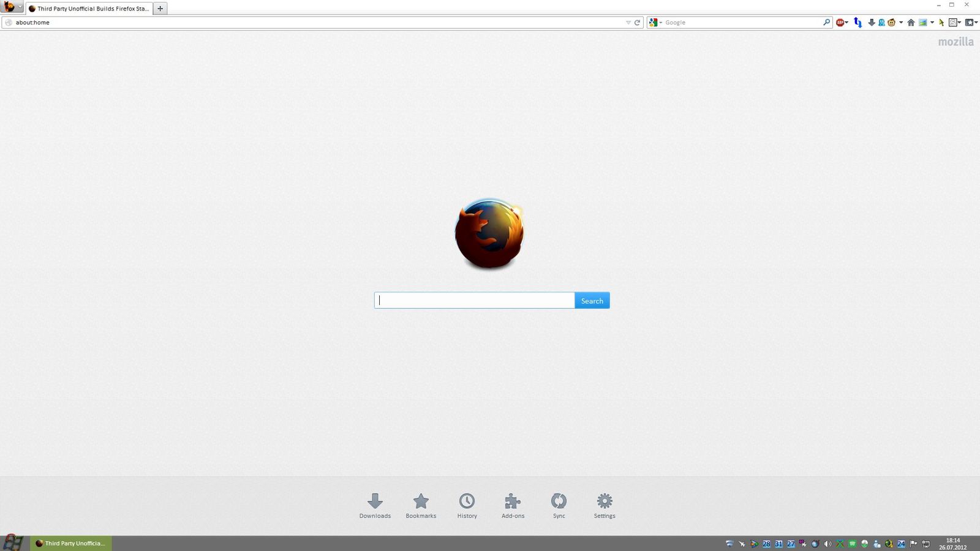Screen dimensions: 980x551
Task: Click the green-white globe tray icon
Action: (x=864, y=544)
